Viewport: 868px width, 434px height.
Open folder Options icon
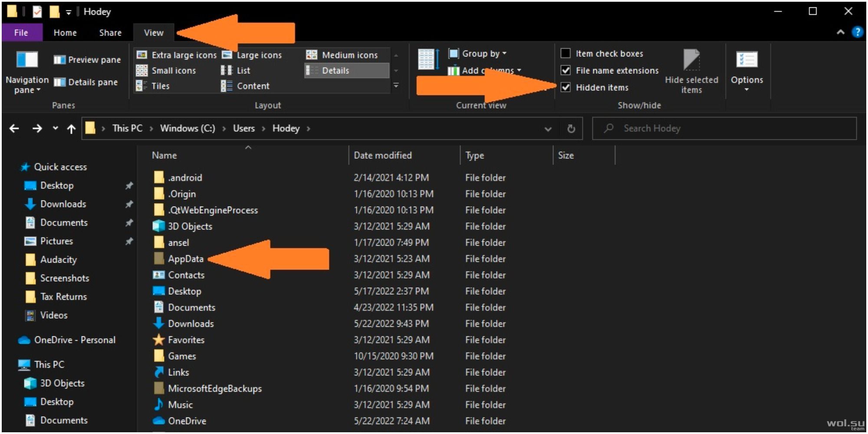click(x=746, y=59)
